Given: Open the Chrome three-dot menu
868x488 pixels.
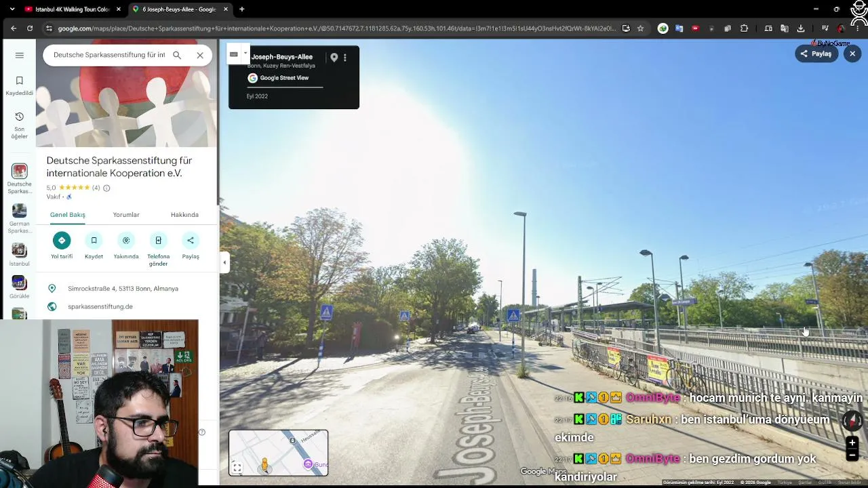Looking at the screenshot, I should coord(858,28).
